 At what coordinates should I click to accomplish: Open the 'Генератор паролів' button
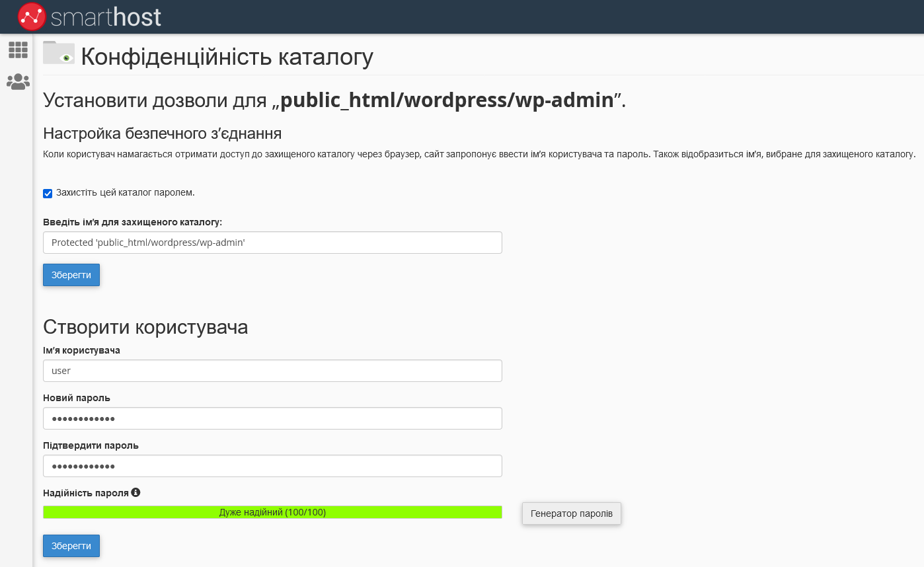tap(571, 513)
